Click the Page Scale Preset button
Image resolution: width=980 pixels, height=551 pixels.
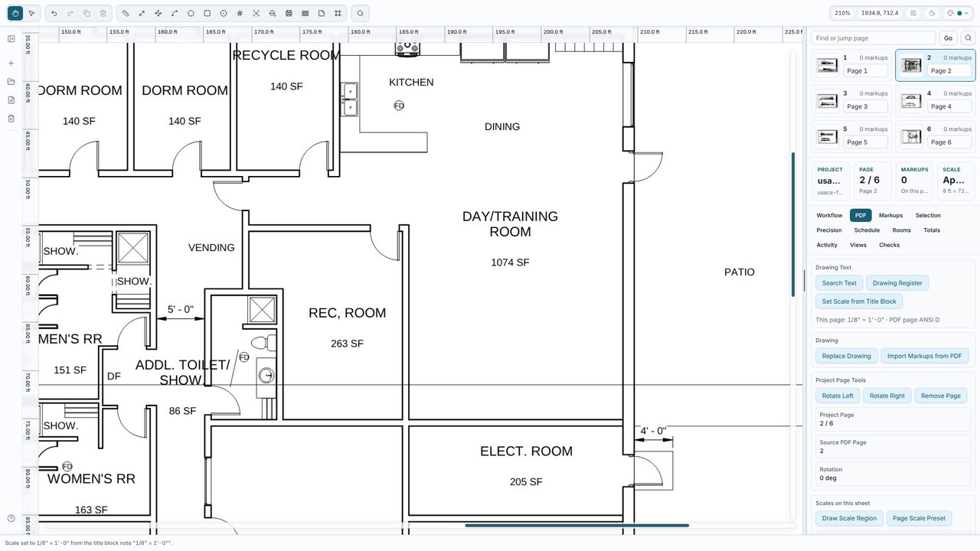click(919, 518)
